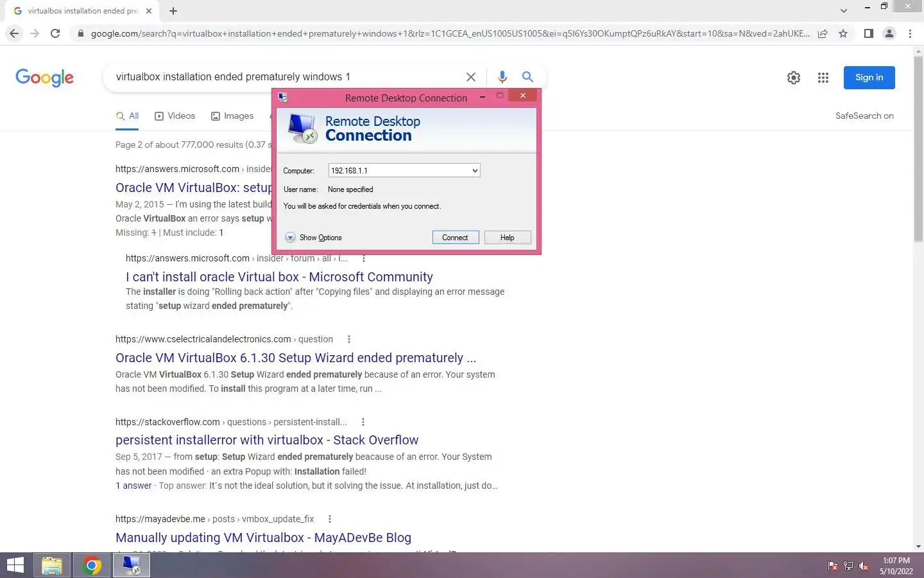Open Help in Remote Desktop Connection
The width and height of the screenshot is (924, 578).
point(507,238)
